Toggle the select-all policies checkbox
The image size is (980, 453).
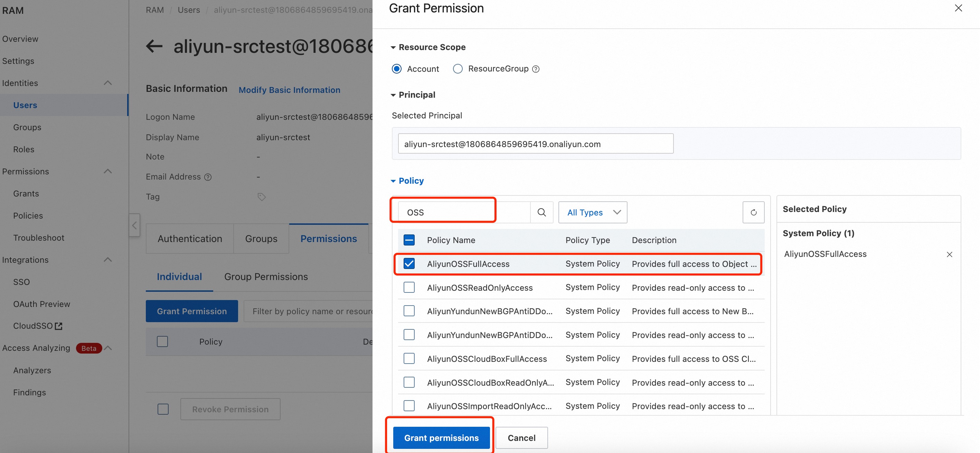click(x=409, y=240)
